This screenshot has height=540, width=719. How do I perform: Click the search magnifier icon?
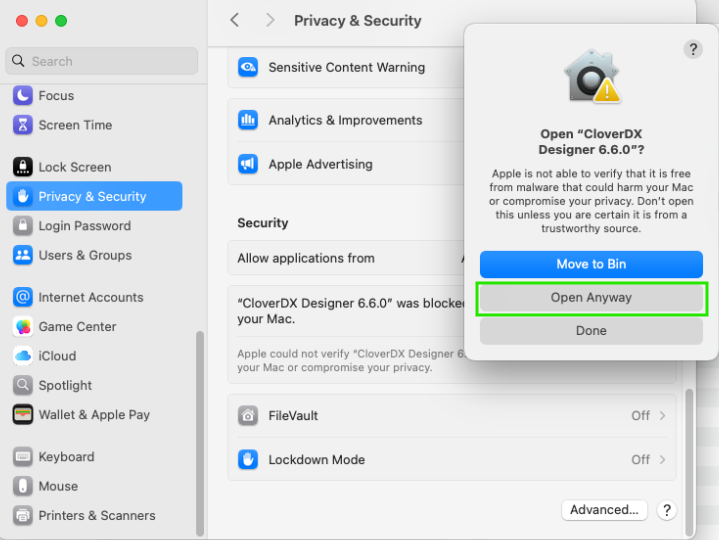coord(18,61)
